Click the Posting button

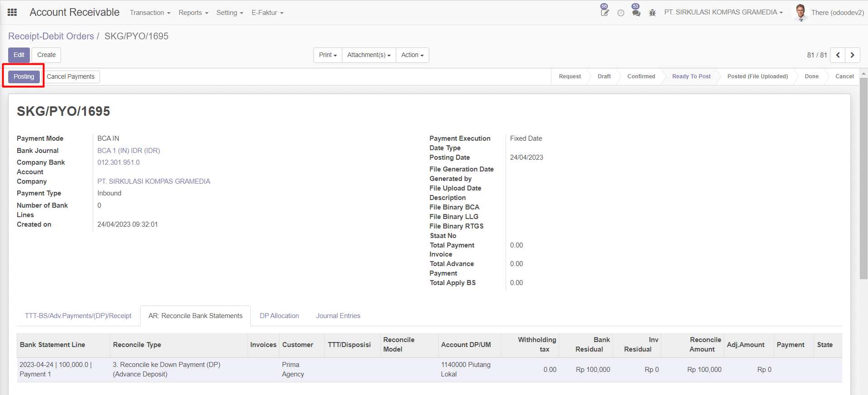[x=24, y=76]
